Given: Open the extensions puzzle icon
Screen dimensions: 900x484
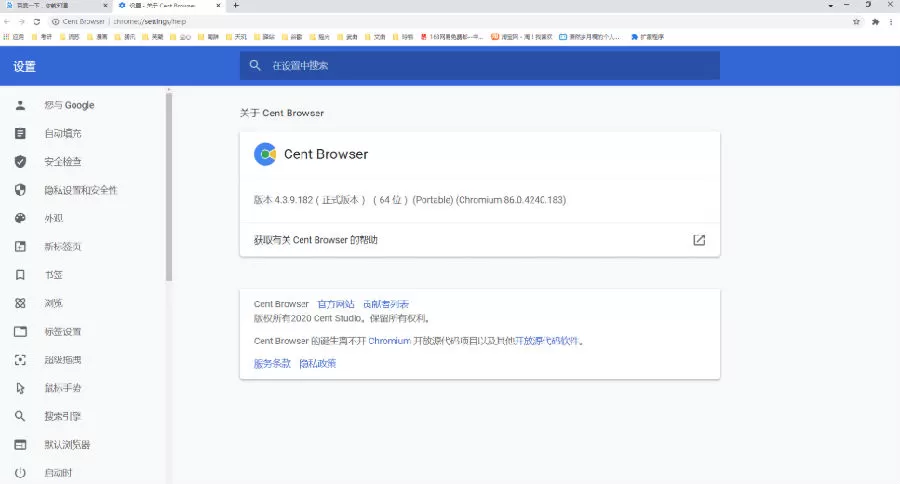Looking at the screenshot, I should [875, 22].
